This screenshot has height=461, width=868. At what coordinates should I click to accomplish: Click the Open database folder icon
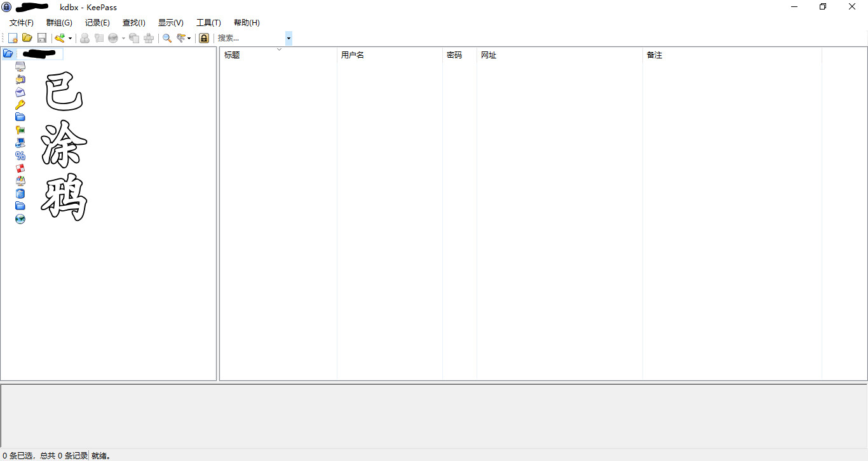(27, 38)
